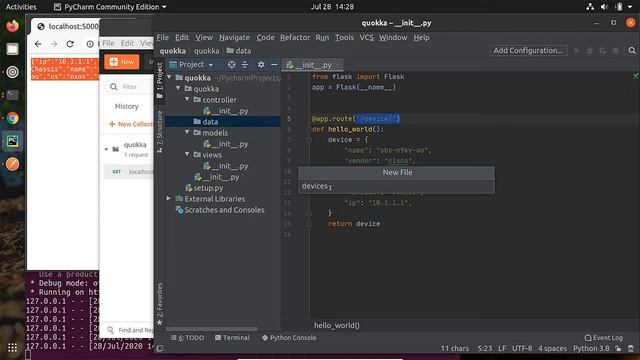Open the PyCharm Community Edition app menu

tap(110, 7)
